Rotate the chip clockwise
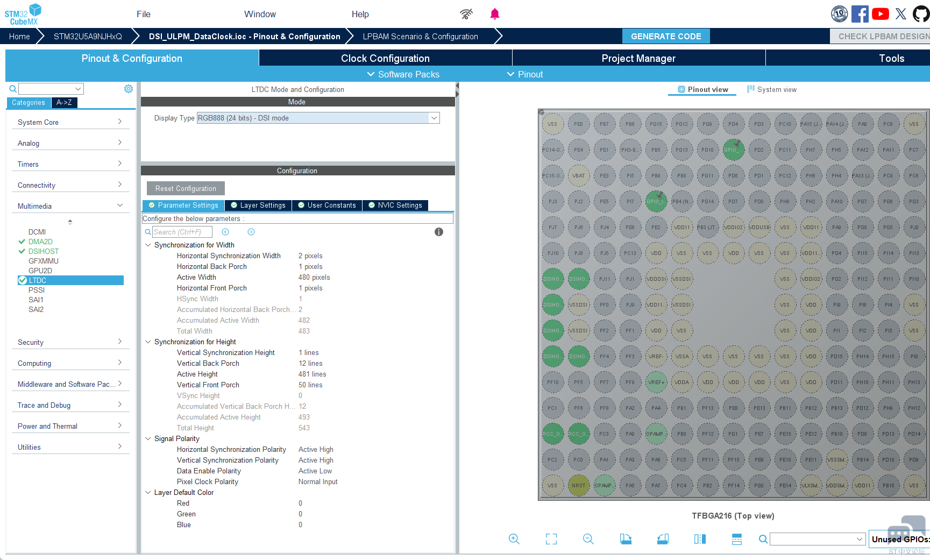Screen dimensions: 930x560 point(626,539)
